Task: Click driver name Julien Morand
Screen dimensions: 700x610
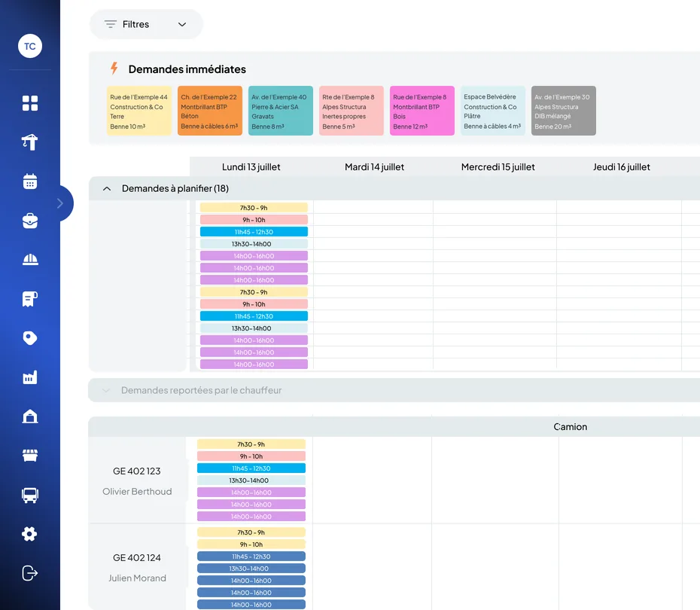Action: click(137, 578)
